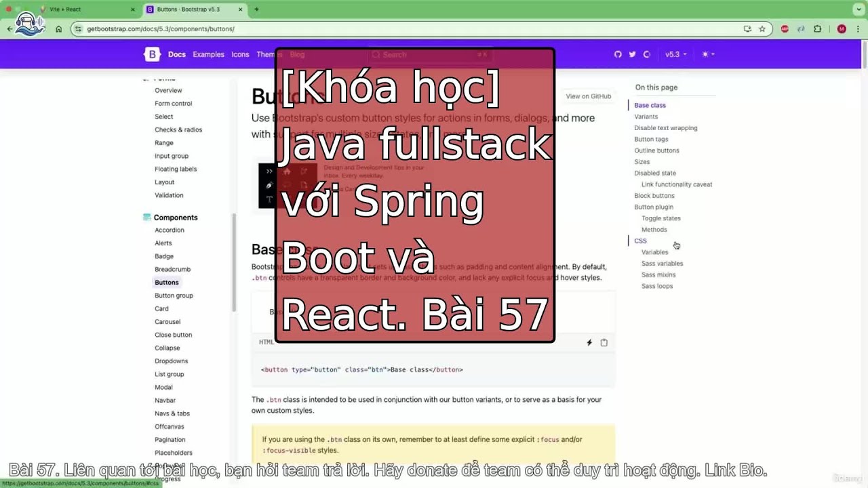868x488 pixels.
Task: Open the List group sidebar link
Action: coord(170,374)
